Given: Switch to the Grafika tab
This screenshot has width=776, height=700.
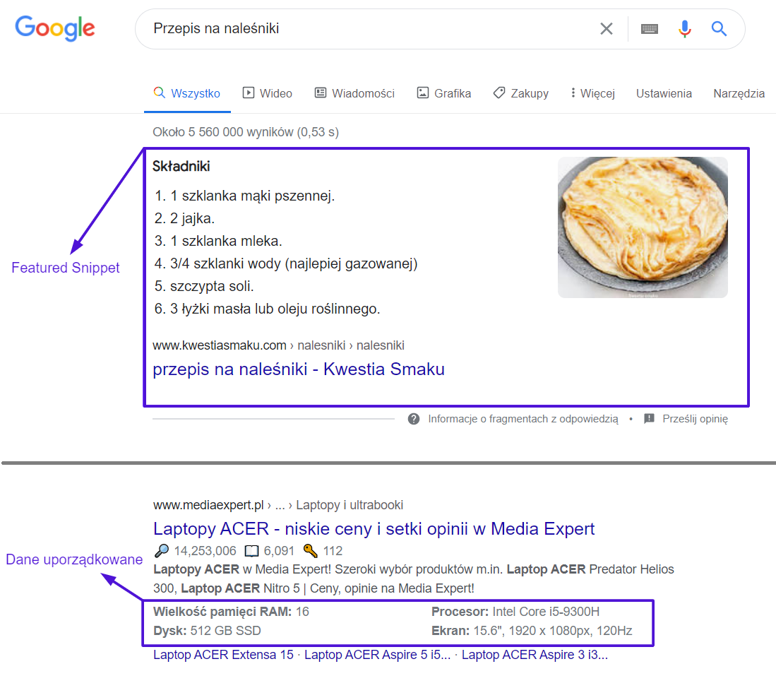Looking at the screenshot, I should click(x=444, y=93).
